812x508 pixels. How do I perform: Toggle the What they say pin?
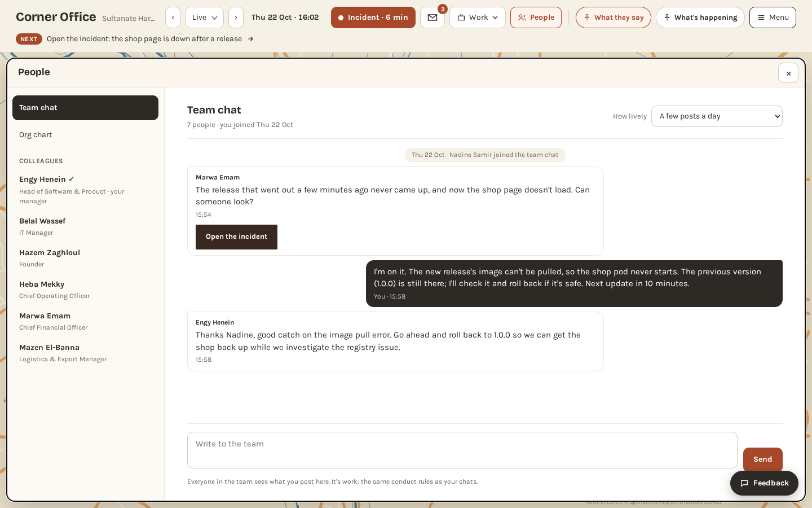(614, 17)
